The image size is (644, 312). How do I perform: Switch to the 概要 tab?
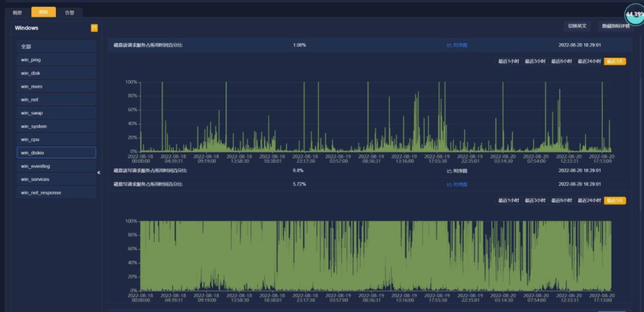pos(18,13)
